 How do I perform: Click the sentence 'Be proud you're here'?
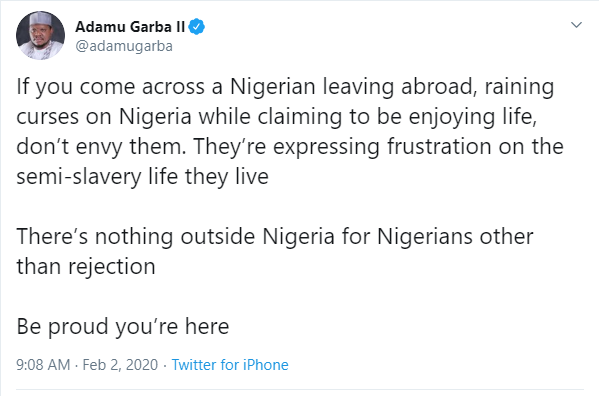[x=123, y=326]
